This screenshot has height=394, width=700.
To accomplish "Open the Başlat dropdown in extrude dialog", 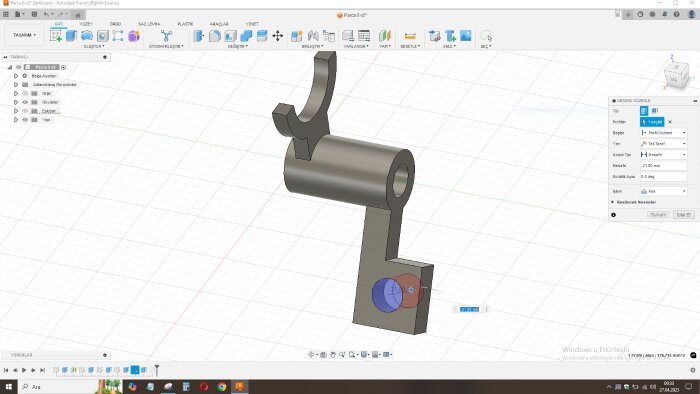I will (x=663, y=133).
